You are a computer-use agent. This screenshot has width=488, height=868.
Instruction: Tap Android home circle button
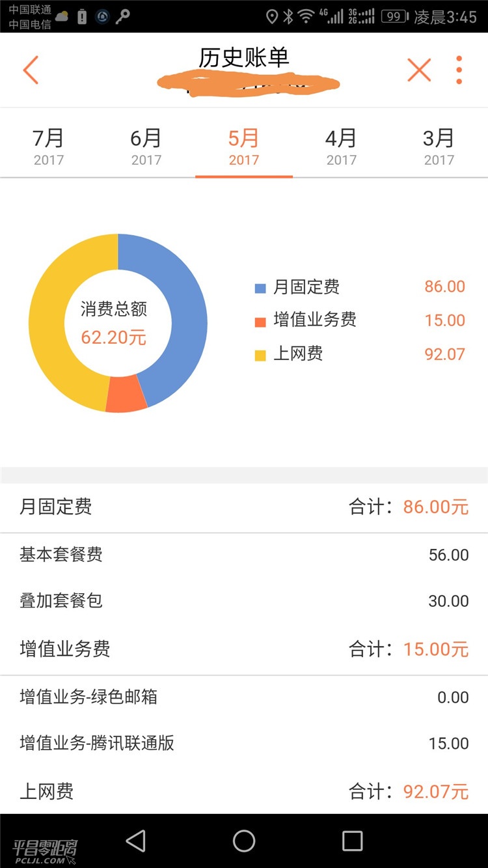point(244,841)
